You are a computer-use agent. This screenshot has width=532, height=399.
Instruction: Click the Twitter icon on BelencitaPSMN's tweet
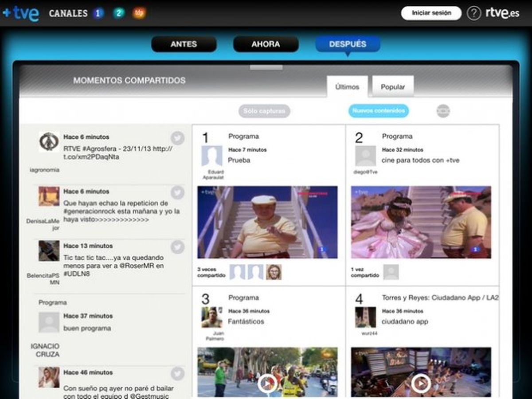(x=178, y=246)
